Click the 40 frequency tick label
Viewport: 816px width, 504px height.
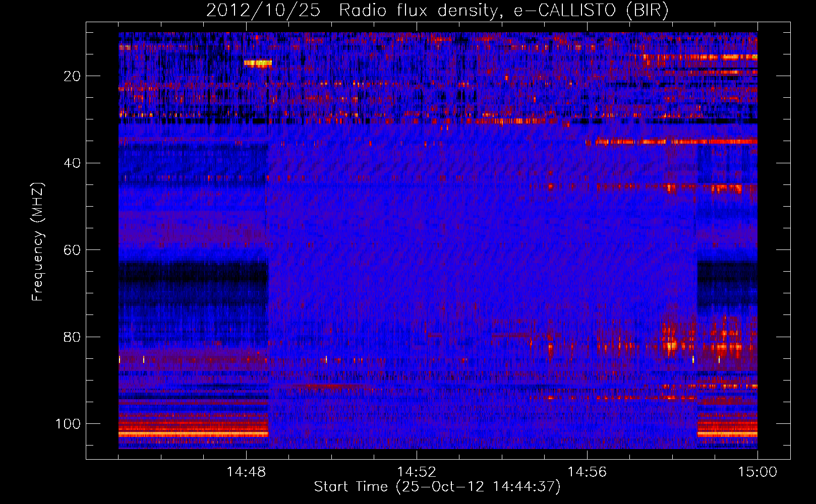click(x=72, y=163)
